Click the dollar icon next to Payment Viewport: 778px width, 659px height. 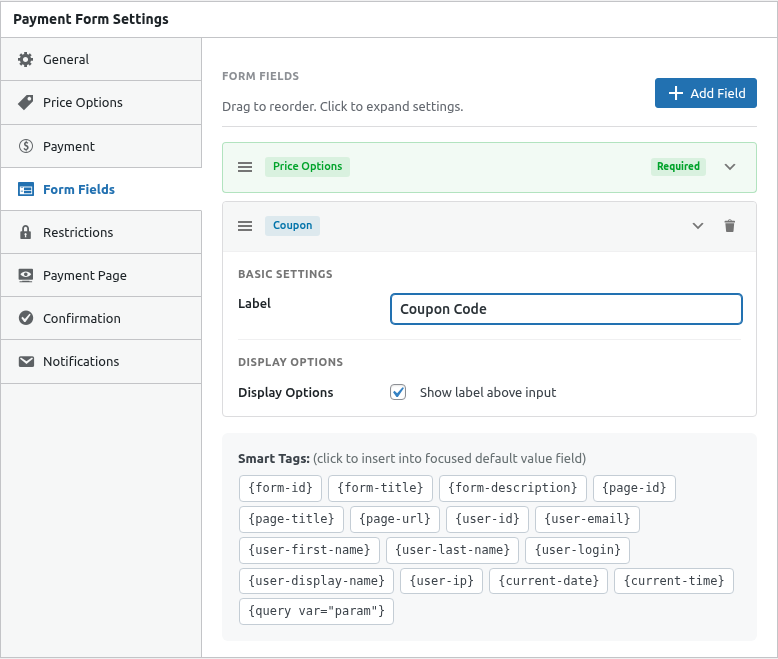coord(26,146)
